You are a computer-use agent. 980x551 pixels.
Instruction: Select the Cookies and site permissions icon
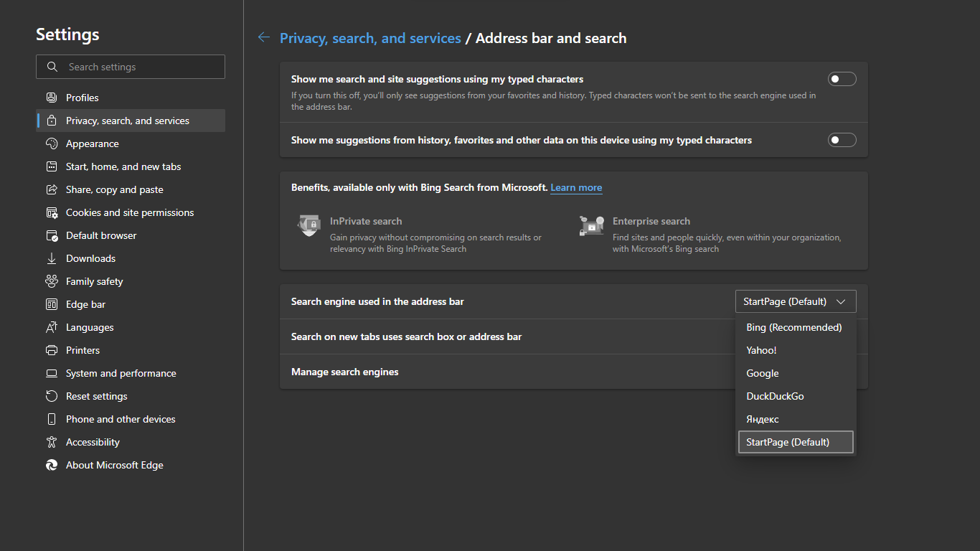(50, 212)
